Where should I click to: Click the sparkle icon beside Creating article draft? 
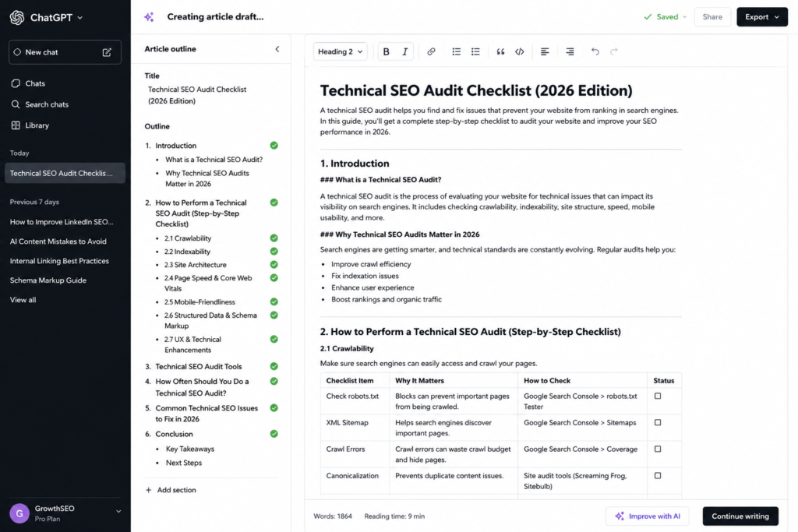pos(149,17)
